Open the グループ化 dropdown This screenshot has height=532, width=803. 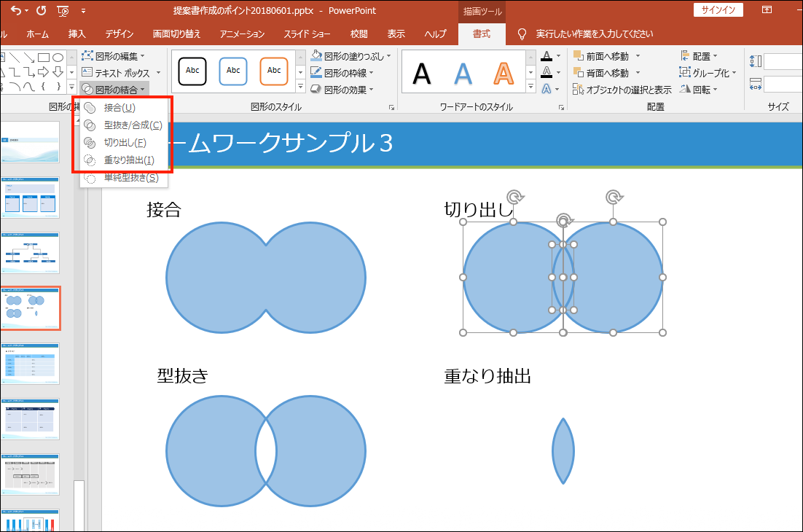[734, 73]
